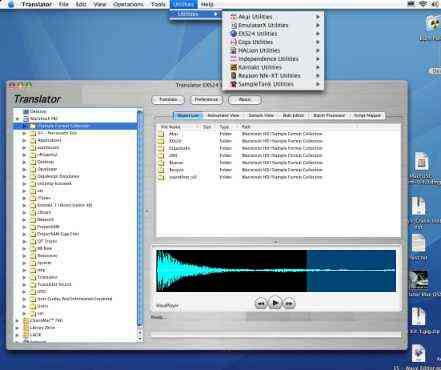Open Reason NN-XT Utilities submenu
Image resolution: width=441 pixels, height=370 pixels.
click(273, 76)
